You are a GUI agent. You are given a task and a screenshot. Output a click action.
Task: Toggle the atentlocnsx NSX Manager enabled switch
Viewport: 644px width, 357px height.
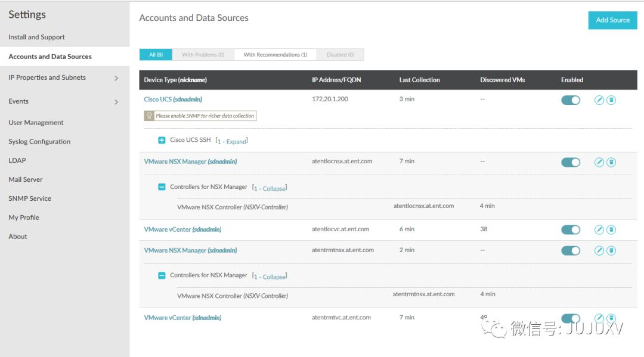coord(571,162)
